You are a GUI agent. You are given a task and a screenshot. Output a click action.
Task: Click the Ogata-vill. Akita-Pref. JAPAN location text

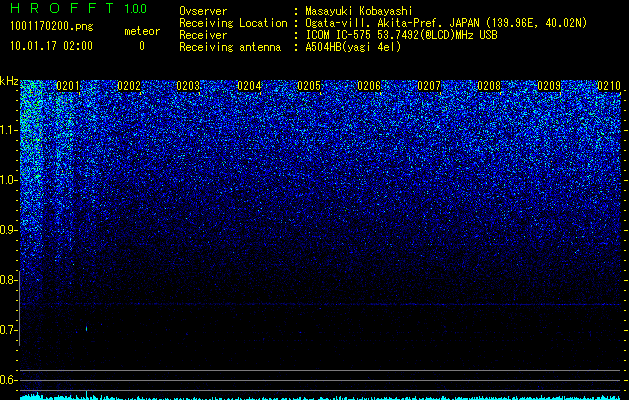tap(446, 23)
